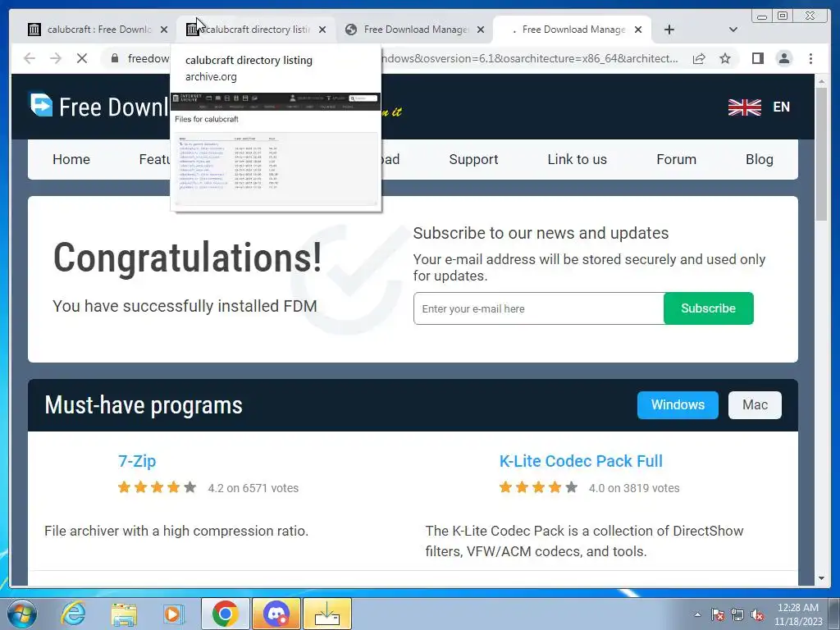Open the Windows Start menu
Image resolution: width=840 pixels, height=630 pixels.
click(x=22, y=614)
